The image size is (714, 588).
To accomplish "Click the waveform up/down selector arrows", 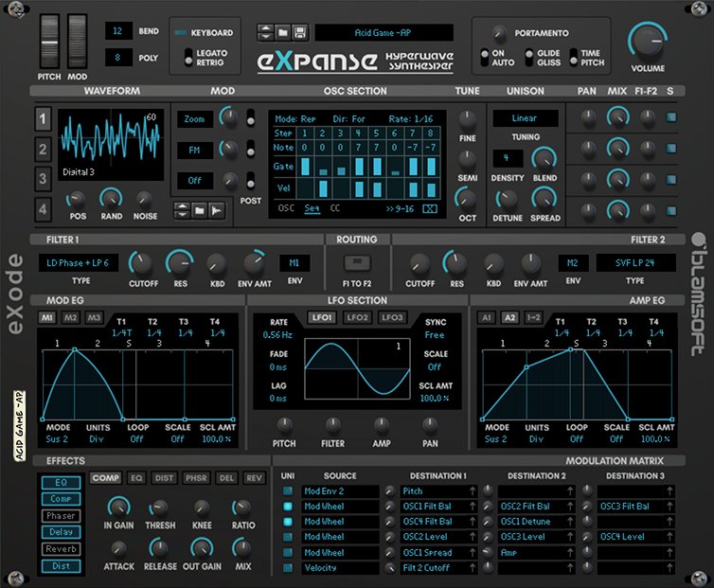I will [182, 210].
